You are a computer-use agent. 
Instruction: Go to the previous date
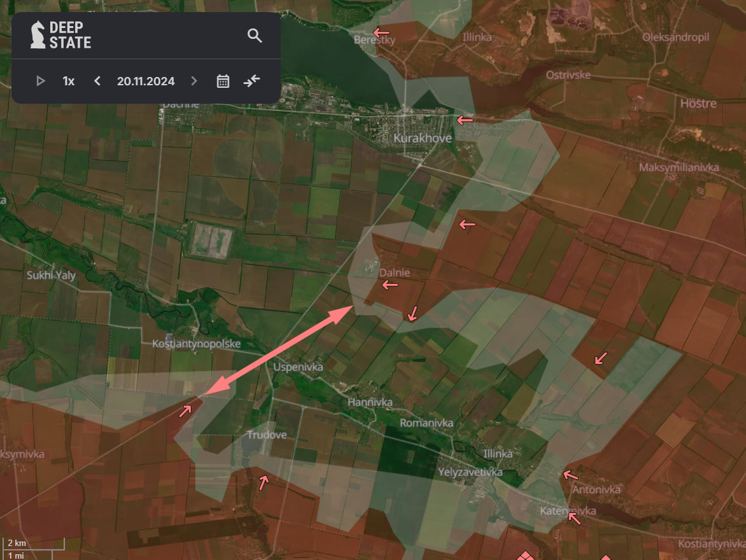(97, 81)
